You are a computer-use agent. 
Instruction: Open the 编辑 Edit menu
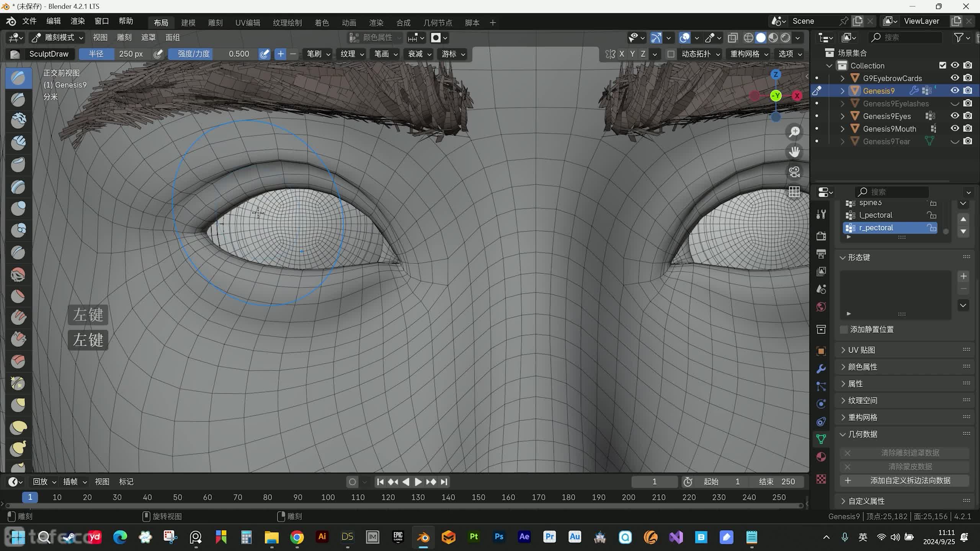53,21
